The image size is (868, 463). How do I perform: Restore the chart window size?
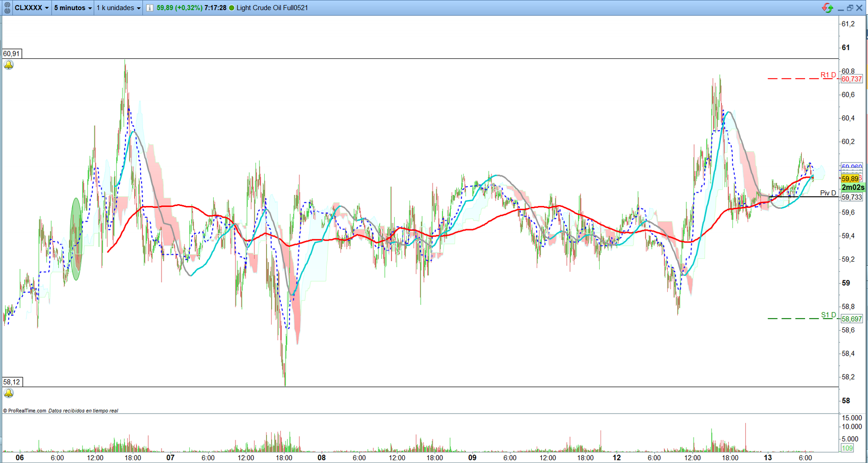point(850,8)
